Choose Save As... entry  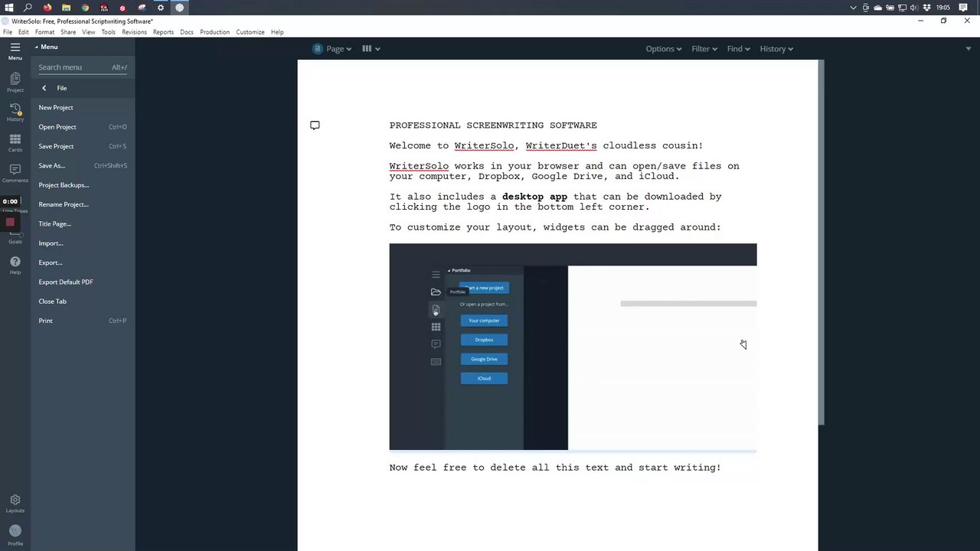pos(83,166)
